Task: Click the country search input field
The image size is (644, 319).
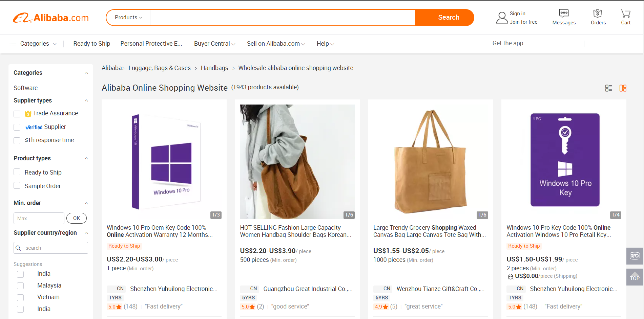Action: tap(51, 248)
